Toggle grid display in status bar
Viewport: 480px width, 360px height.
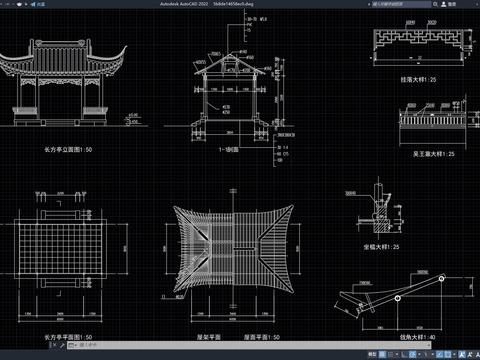(x=382, y=354)
